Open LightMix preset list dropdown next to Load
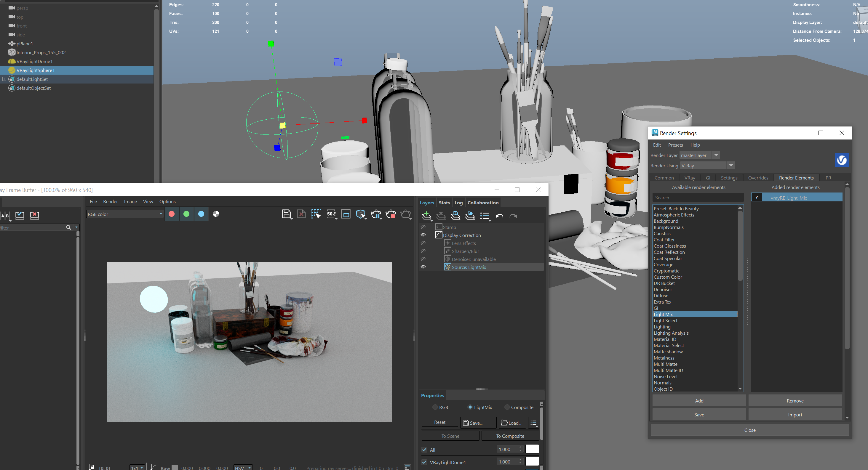Viewport: 868px width, 470px height. point(533,423)
